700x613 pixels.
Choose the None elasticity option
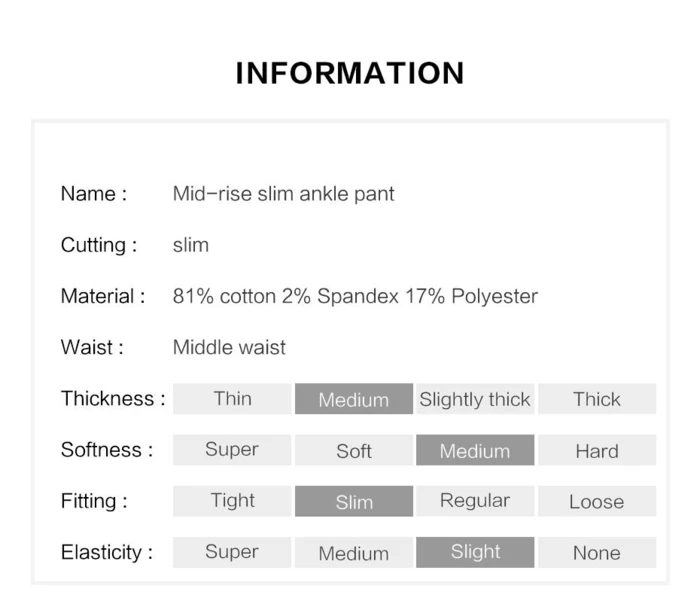pos(597,552)
